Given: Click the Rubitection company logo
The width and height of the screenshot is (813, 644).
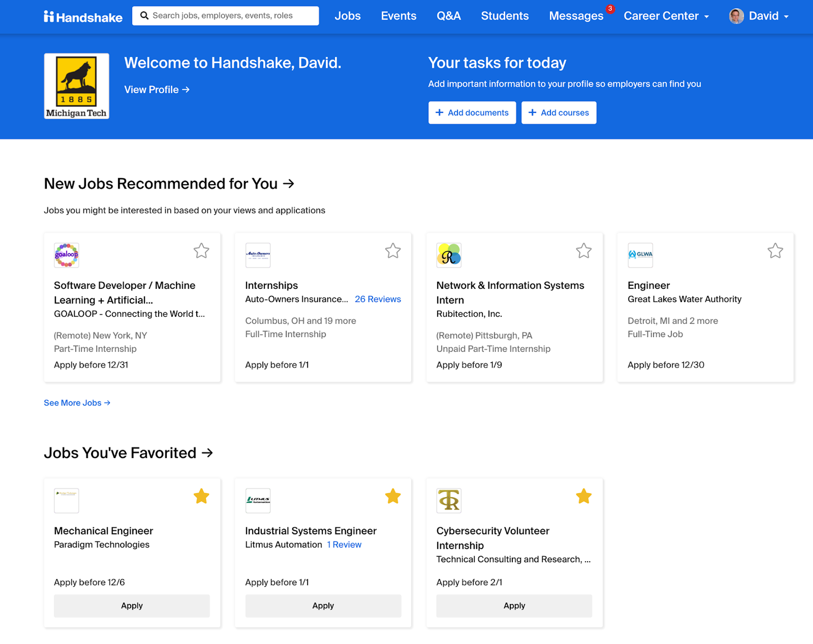Looking at the screenshot, I should point(448,255).
